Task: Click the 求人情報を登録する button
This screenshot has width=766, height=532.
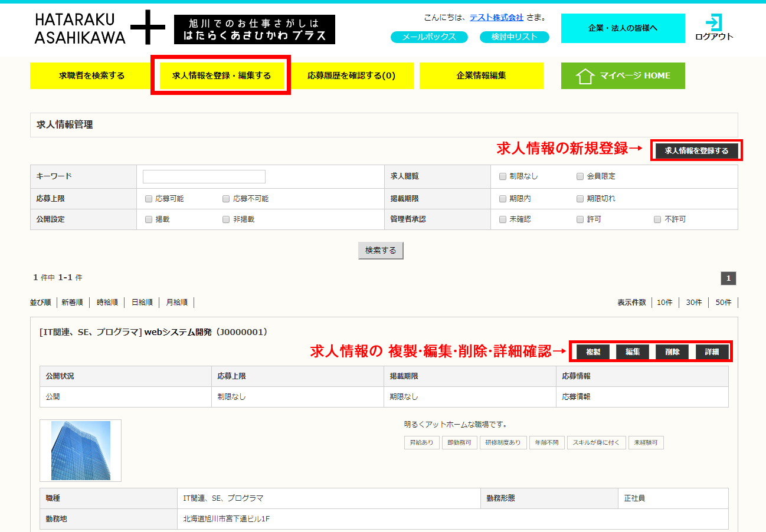Action: point(696,151)
